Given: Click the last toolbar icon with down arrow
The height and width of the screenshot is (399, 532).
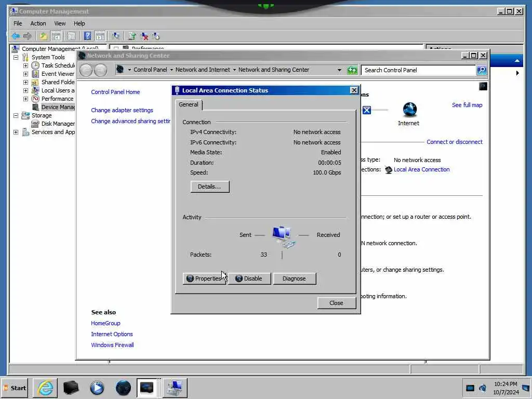Looking at the screenshot, I should click(156, 36).
